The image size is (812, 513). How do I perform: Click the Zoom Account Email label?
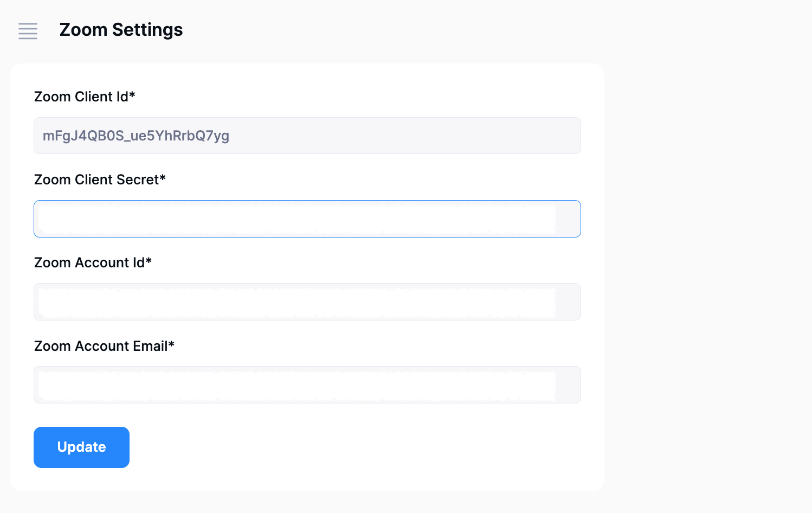pos(101,346)
